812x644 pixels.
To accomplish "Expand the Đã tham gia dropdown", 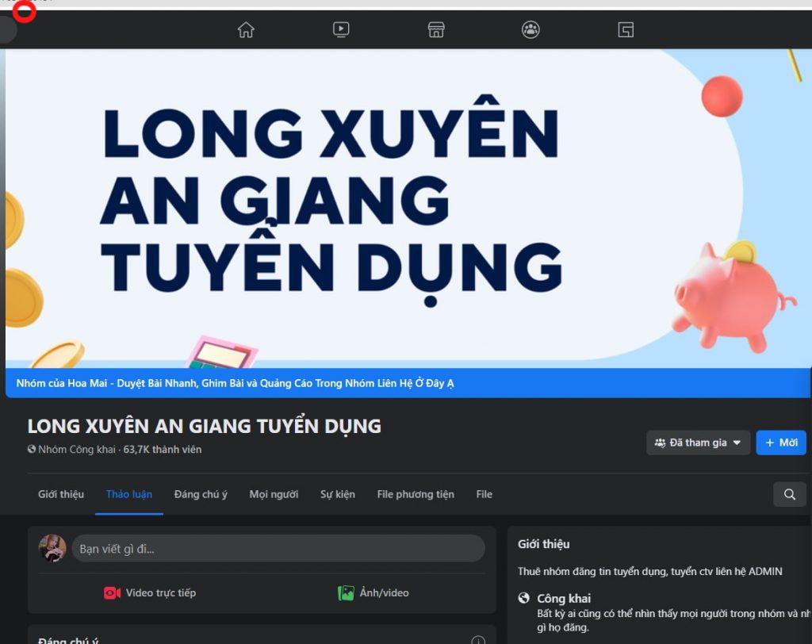I will point(698,443).
